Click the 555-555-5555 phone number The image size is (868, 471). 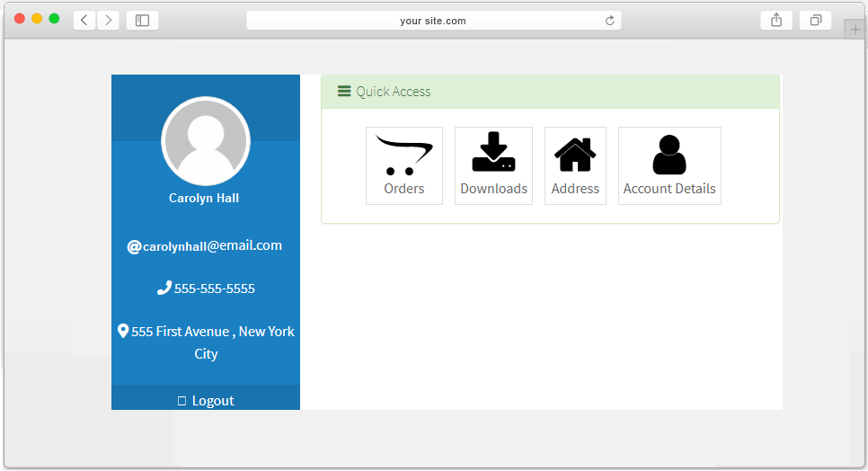[215, 289]
